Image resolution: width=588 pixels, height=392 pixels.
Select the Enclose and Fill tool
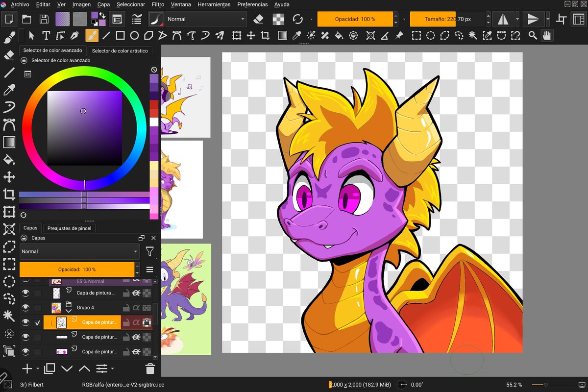coord(353,35)
